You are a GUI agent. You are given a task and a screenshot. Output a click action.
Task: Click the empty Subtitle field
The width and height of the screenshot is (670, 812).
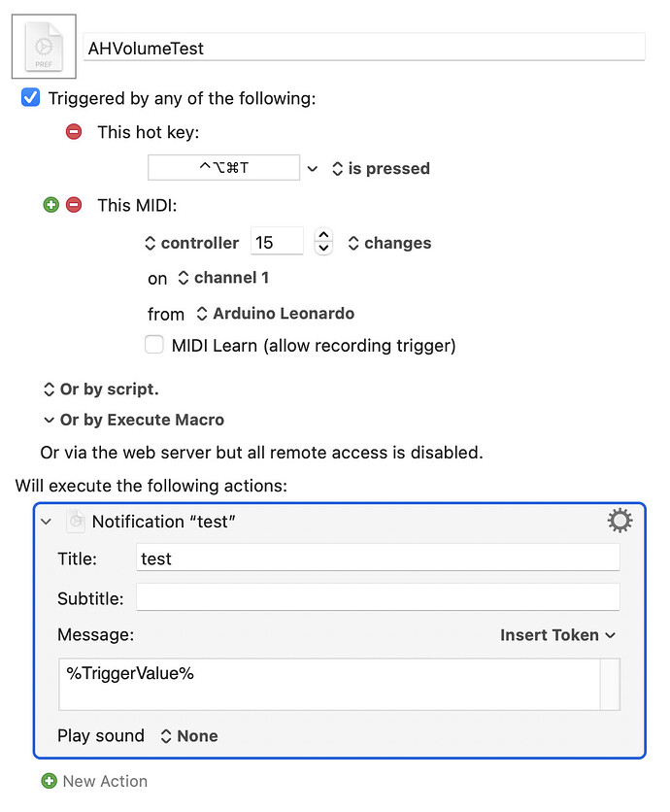point(378,597)
